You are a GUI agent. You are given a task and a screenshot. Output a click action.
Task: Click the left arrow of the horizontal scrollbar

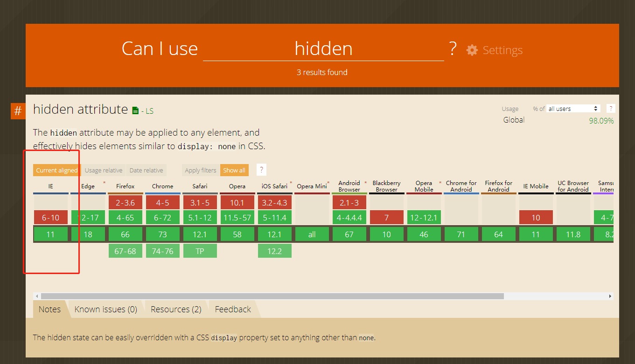37,296
